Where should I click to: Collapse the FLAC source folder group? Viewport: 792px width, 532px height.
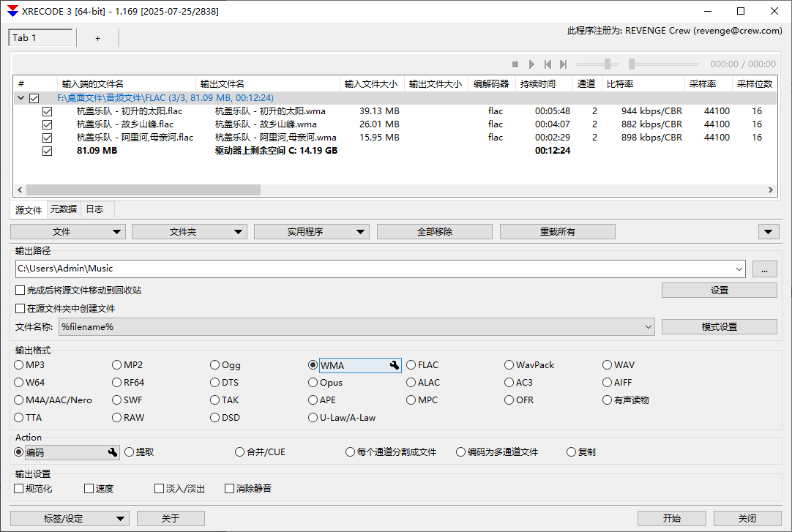20,97
